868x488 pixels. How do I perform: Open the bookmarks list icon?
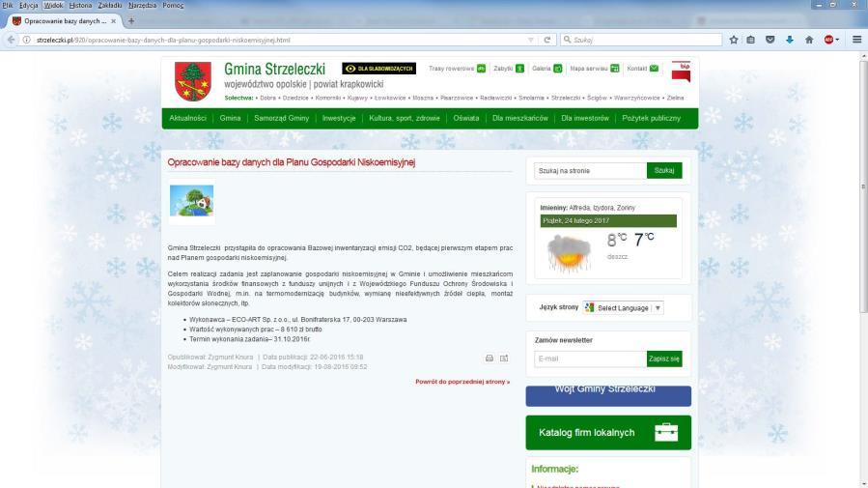[750, 40]
